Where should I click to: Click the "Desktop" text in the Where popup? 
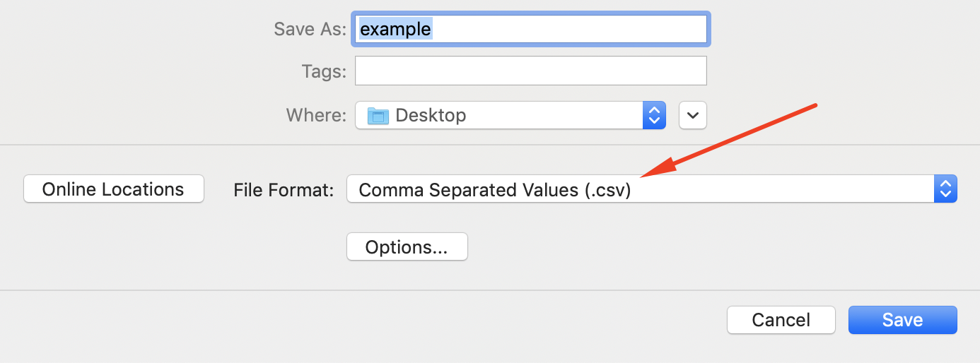click(431, 115)
